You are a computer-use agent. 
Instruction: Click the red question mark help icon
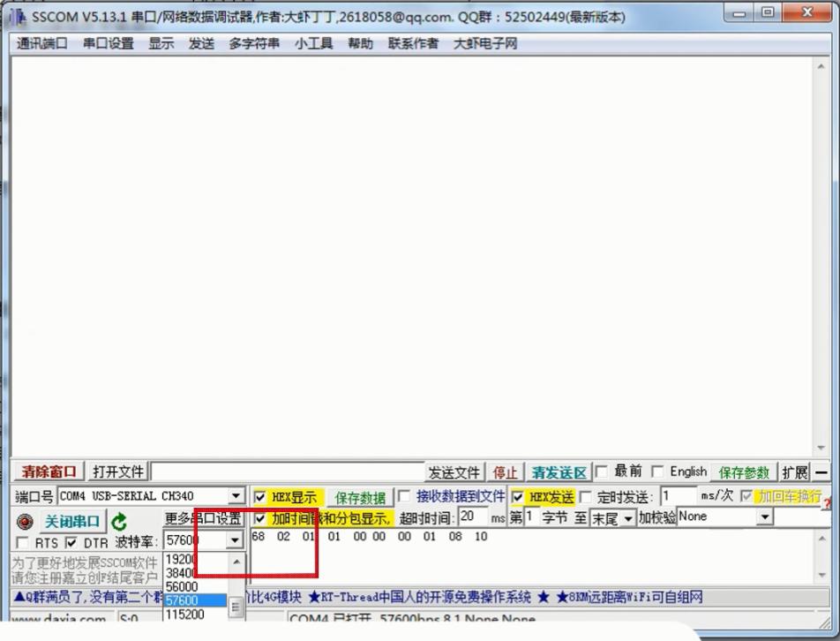(x=829, y=504)
